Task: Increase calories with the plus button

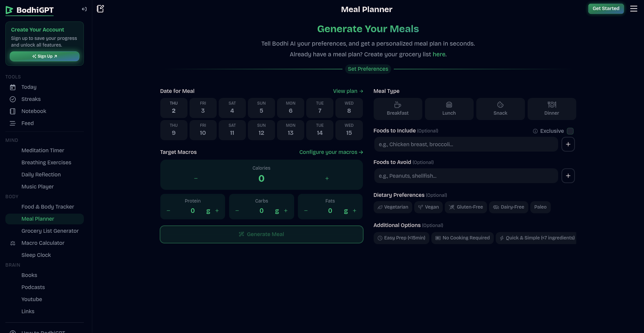Action: (327, 178)
